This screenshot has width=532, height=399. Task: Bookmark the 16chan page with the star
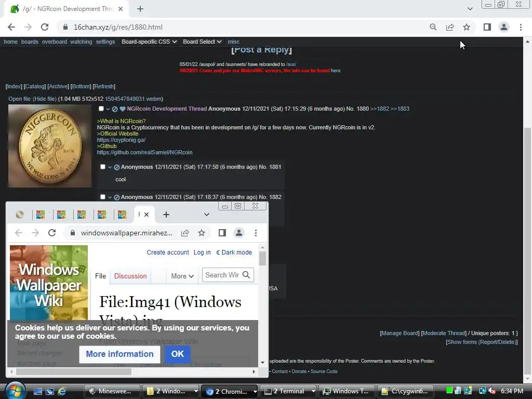pyautogui.click(x=467, y=27)
